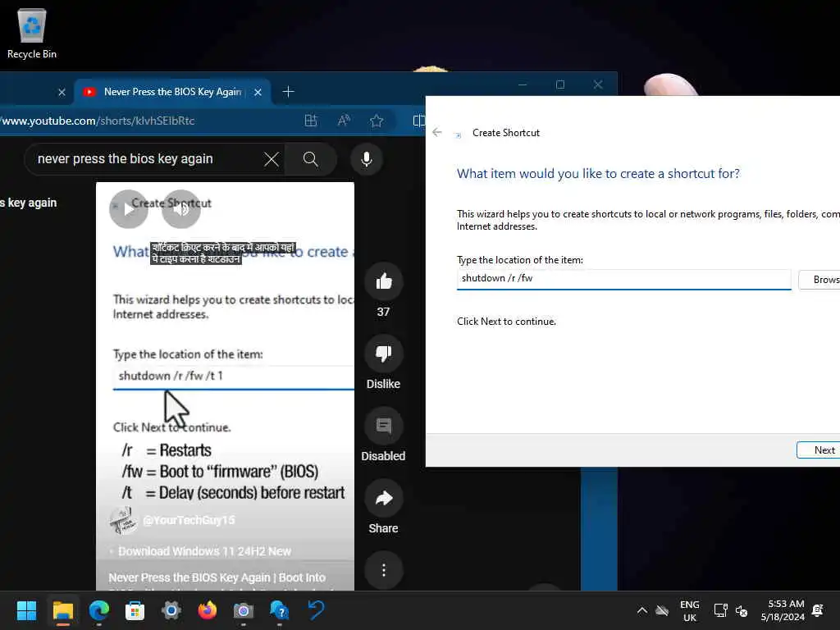Image resolution: width=840 pixels, height=630 pixels.
Task: Click the YourTechGuy15 channel avatar
Action: 123,520
